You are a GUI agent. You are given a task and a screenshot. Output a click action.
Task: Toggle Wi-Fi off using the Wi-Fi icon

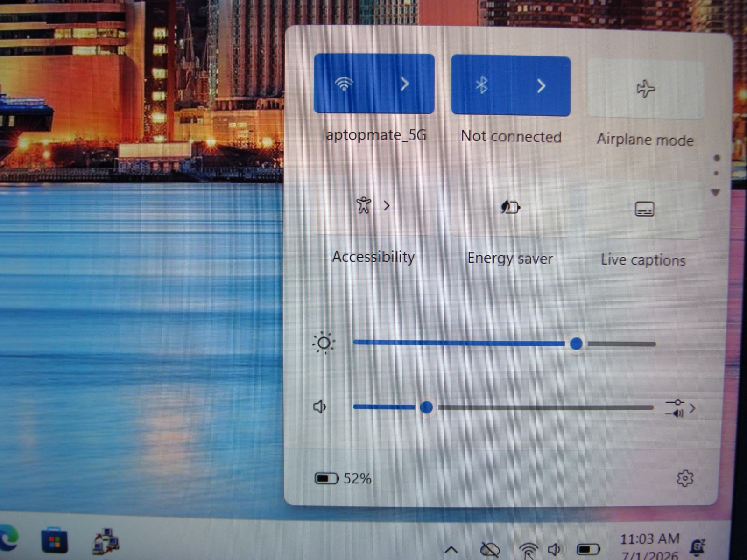pyautogui.click(x=344, y=84)
